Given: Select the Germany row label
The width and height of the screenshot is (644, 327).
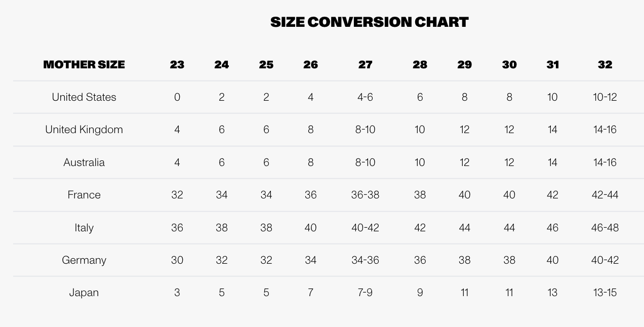Looking at the screenshot, I should 84,260.
